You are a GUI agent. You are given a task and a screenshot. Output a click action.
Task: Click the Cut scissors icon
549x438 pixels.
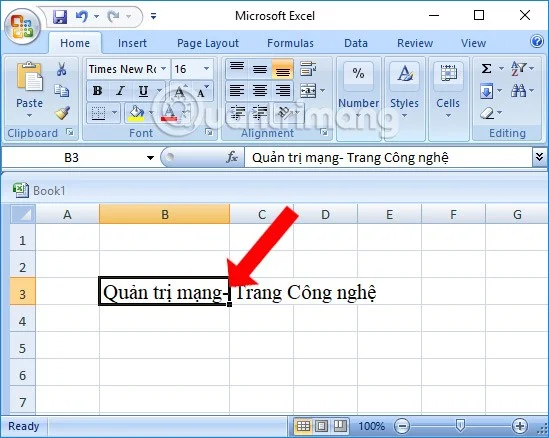[62, 69]
